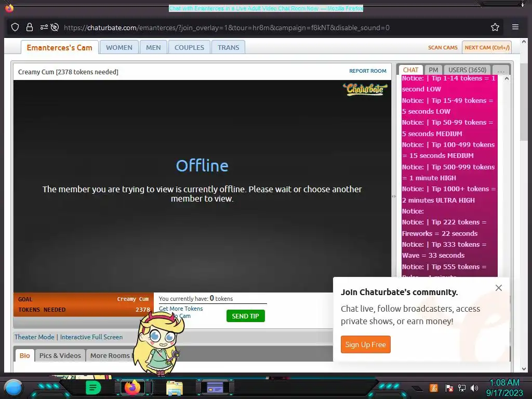
Task: Click the SCAN CAMS link
Action: (443, 47)
